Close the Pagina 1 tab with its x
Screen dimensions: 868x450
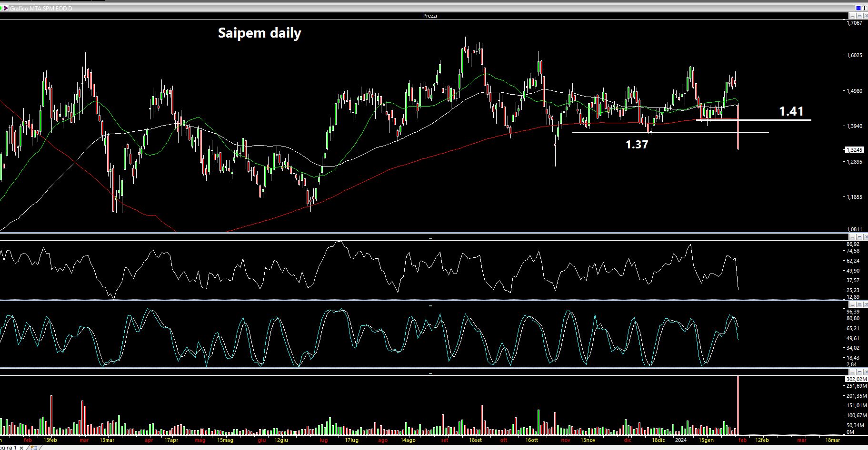[21, 448]
